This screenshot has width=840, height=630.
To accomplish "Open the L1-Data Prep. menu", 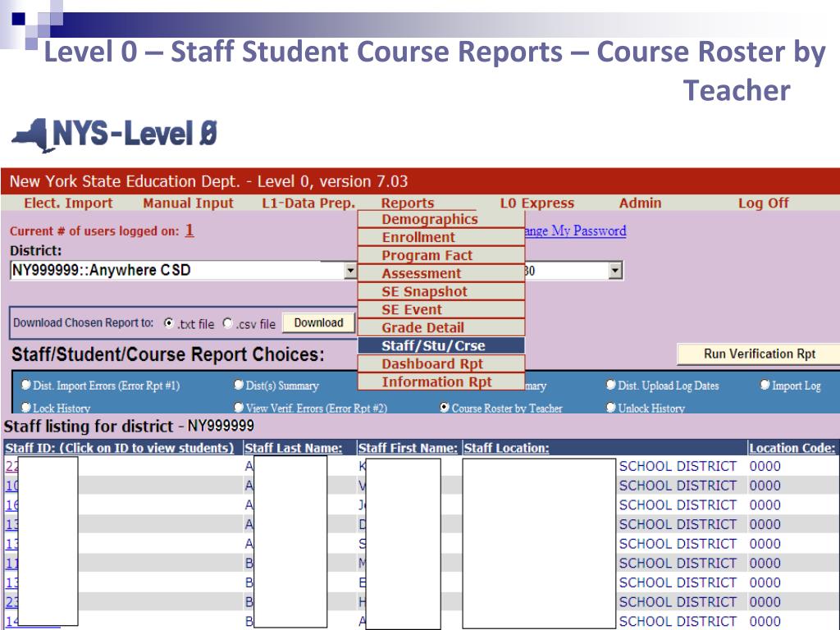I will pyautogui.click(x=308, y=203).
